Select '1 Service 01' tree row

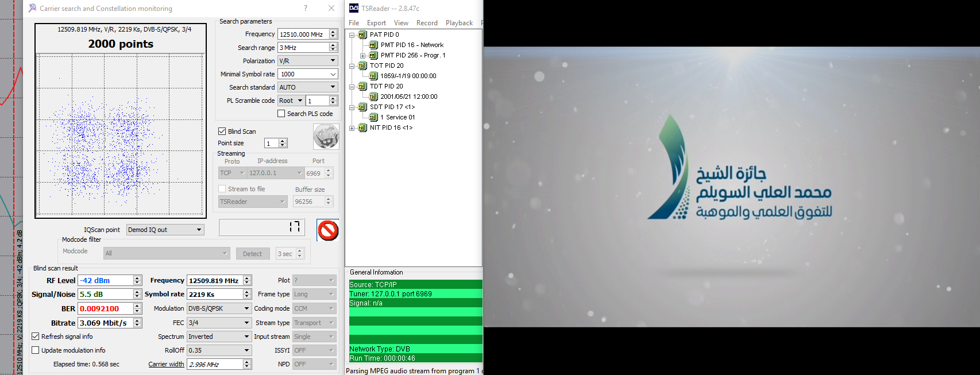pos(398,117)
